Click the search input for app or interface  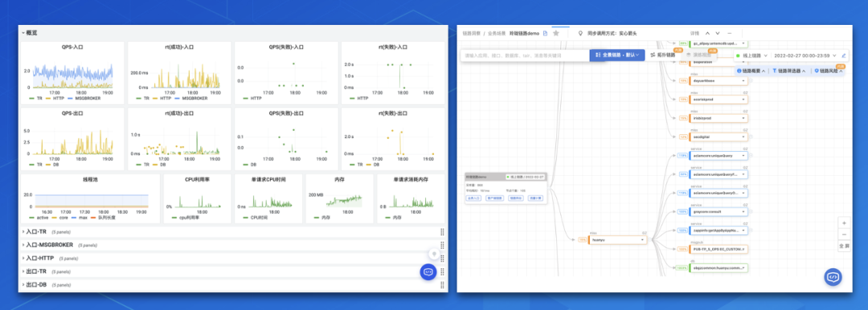[525, 55]
